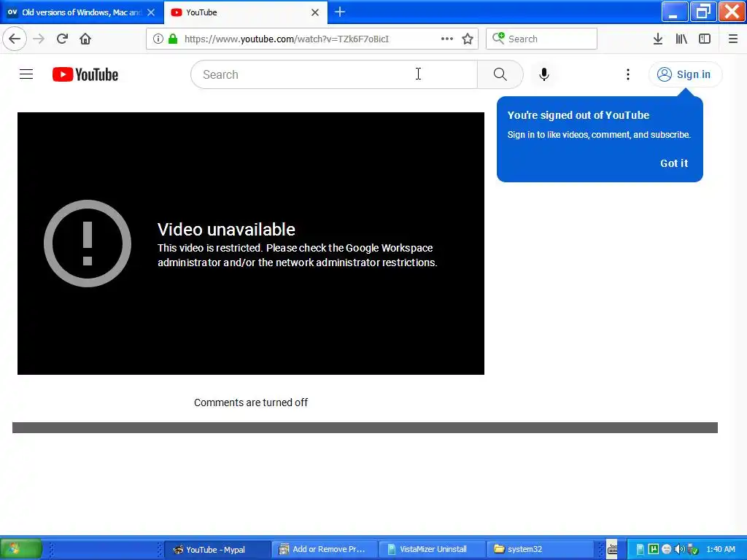
Task: Open a new browser tab
Action: point(340,12)
